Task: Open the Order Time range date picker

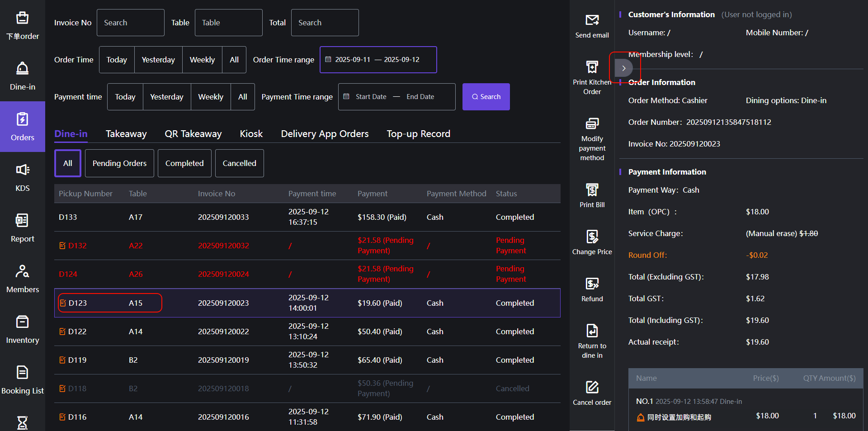Action: (378, 60)
